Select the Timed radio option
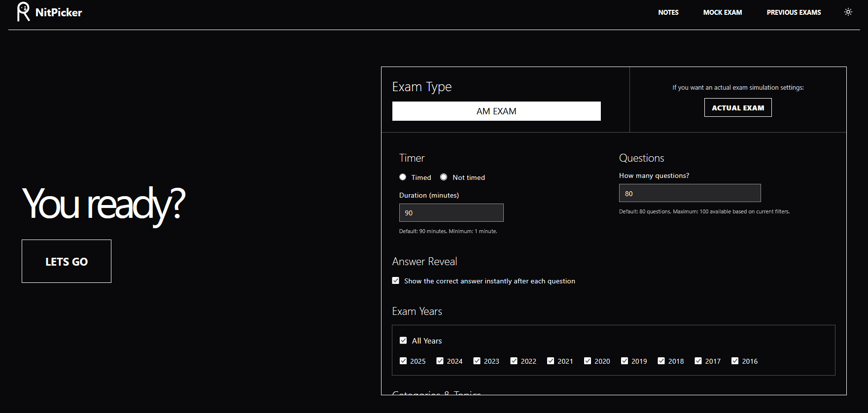The height and width of the screenshot is (413, 868). coord(403,177)
